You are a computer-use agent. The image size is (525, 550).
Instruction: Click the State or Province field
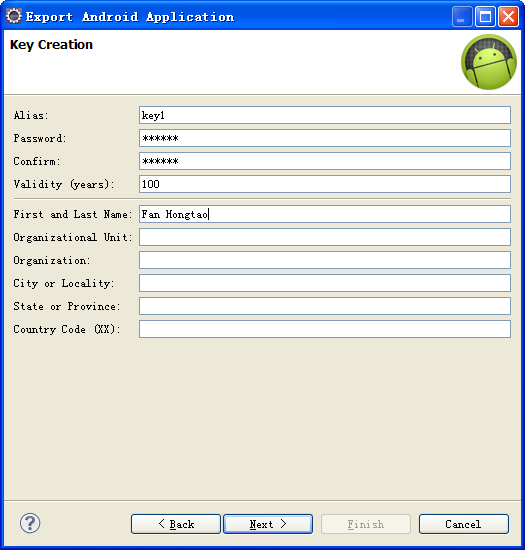click(x=325, y=306)
